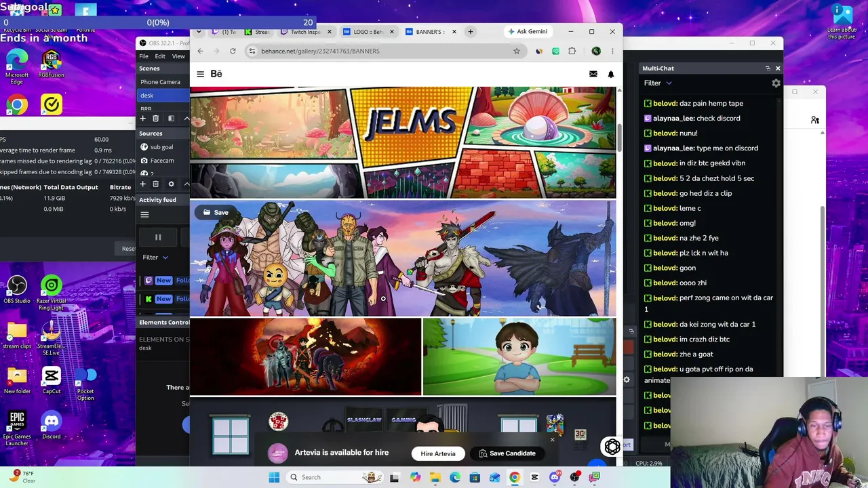868x488 pixels.
Task: Open Discord from the taskbar
Action: click(555, 477)
